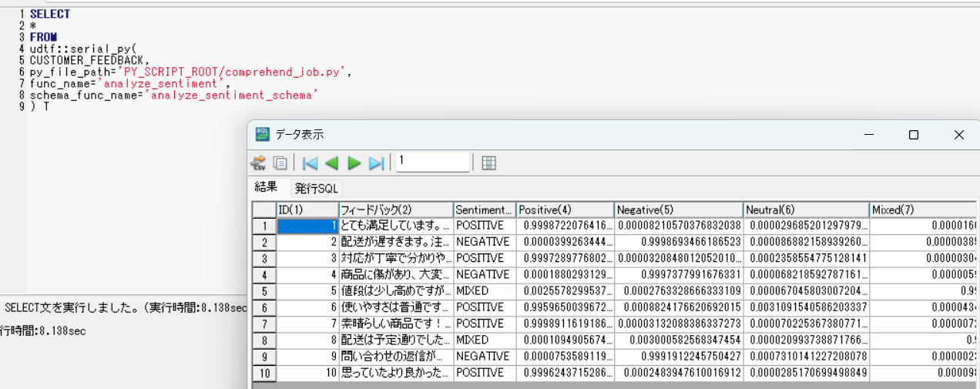
Task: Select the MIXED sentiment cell in row 8
Action: click(x=484, y=340)
